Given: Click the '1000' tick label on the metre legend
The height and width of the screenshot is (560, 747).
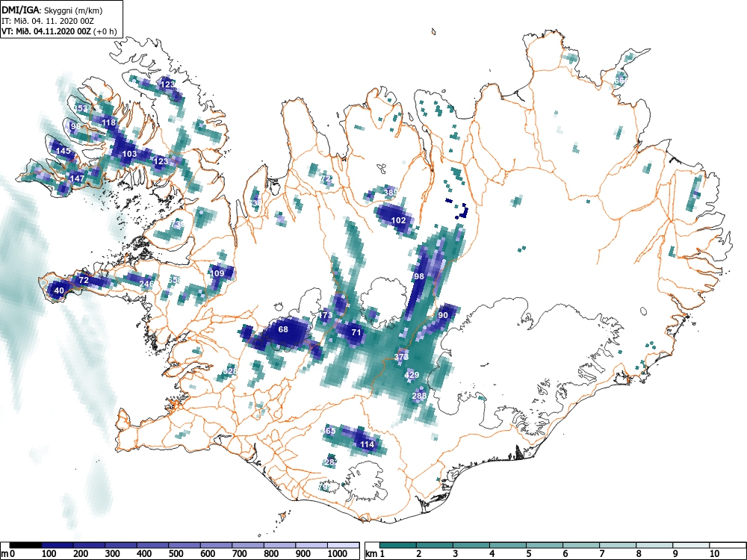Looking at the screenshot, I should click(338, 554).
